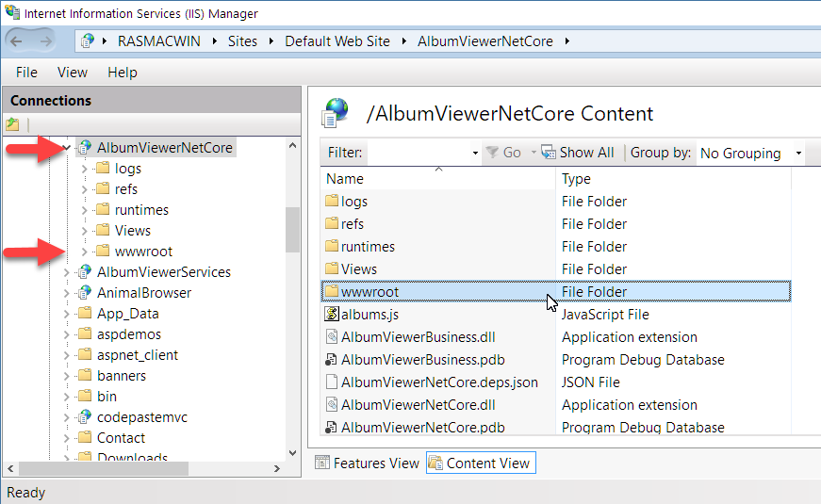
Task: Click the Type column header
Action: point(673,178)
